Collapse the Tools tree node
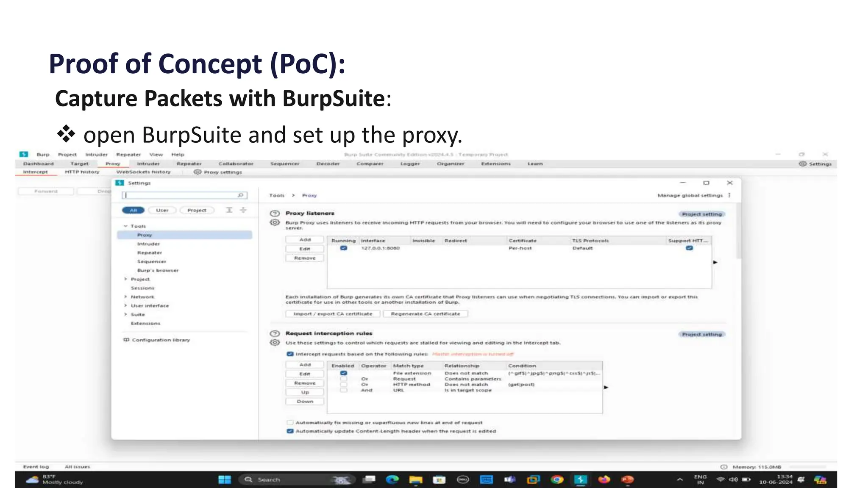 (125, 226)
